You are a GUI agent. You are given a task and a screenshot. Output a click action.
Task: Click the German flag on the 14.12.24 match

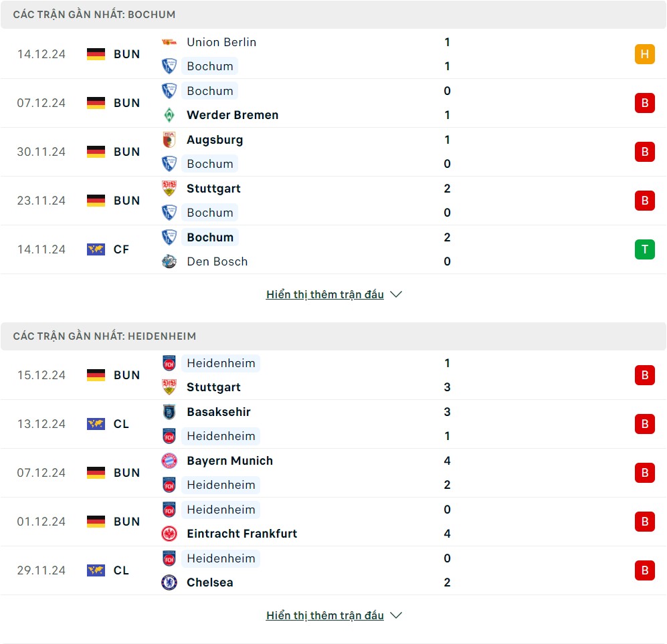point(96,54)
